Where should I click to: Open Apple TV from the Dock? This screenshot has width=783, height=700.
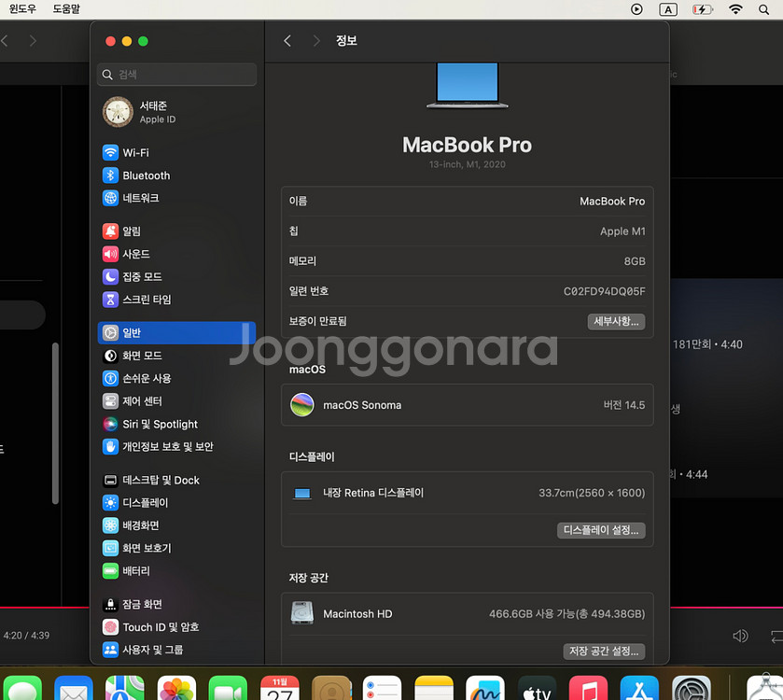point(537,688)
